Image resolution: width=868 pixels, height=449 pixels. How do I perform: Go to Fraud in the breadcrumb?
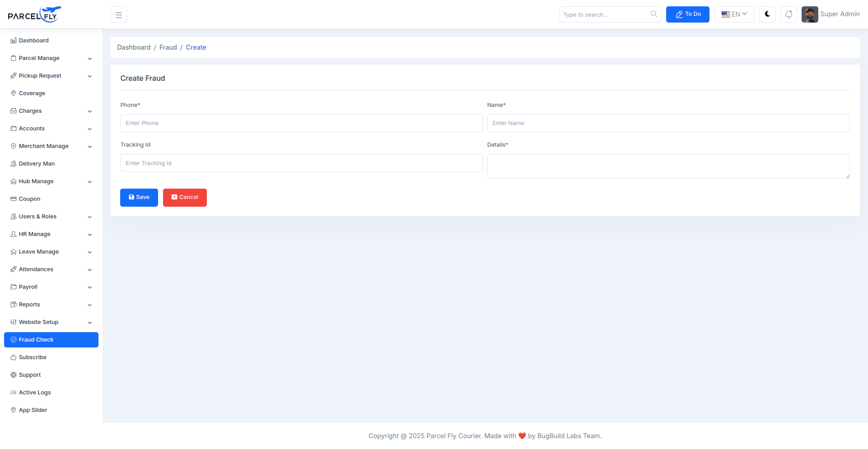coord(168,47)
